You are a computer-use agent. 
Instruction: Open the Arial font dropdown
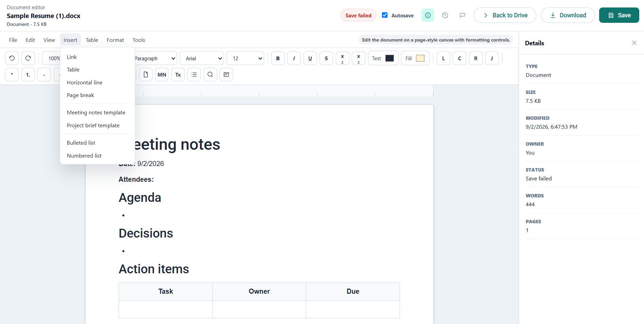pos(202,58)
